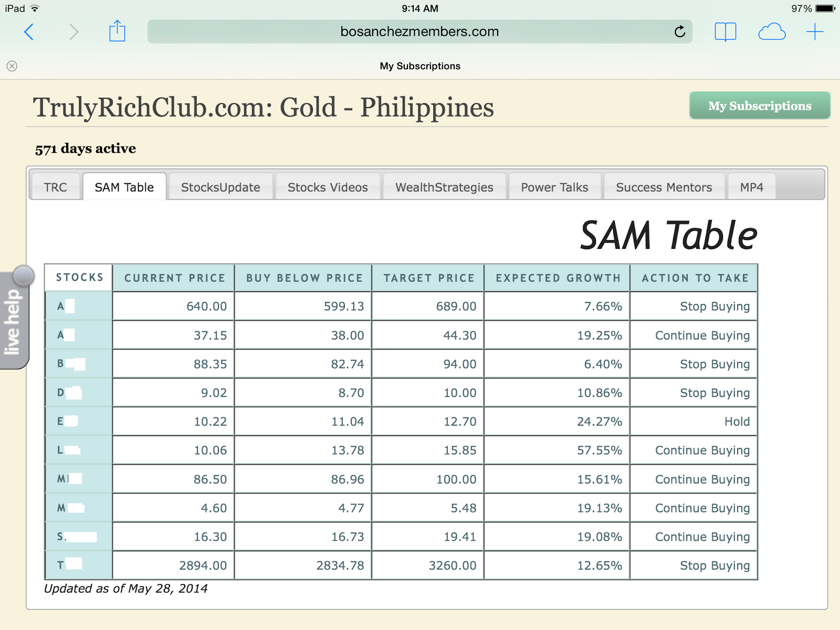Select expected growth 7.66%

(558, 306)
